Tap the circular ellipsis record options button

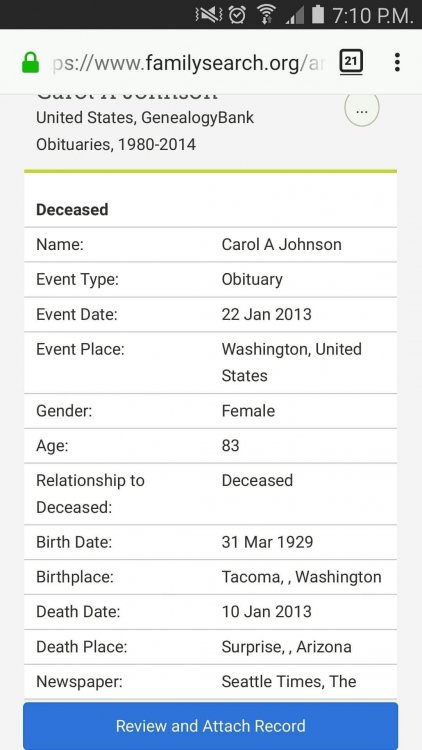pos(362,110)
